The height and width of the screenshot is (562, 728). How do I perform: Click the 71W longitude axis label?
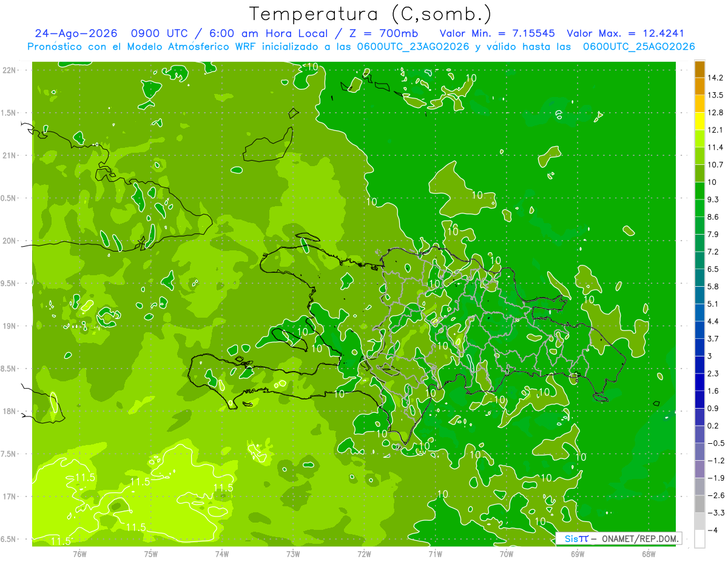(435, 554)
